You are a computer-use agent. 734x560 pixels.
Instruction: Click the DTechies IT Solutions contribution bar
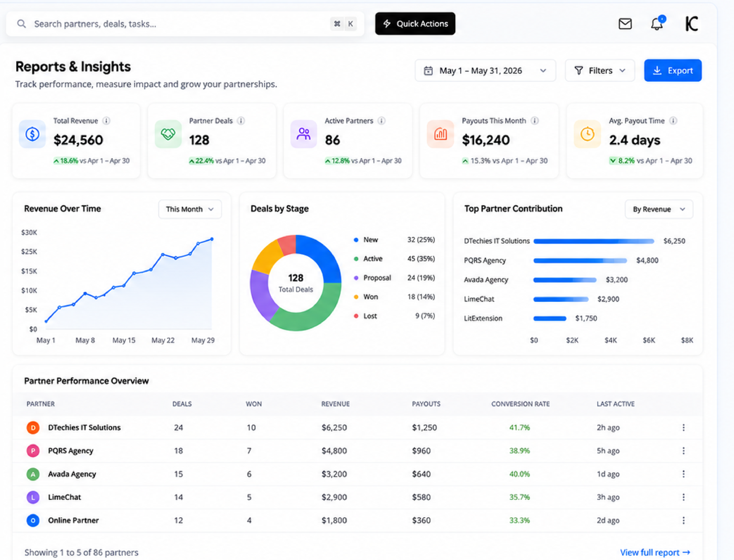click(593, 241)
